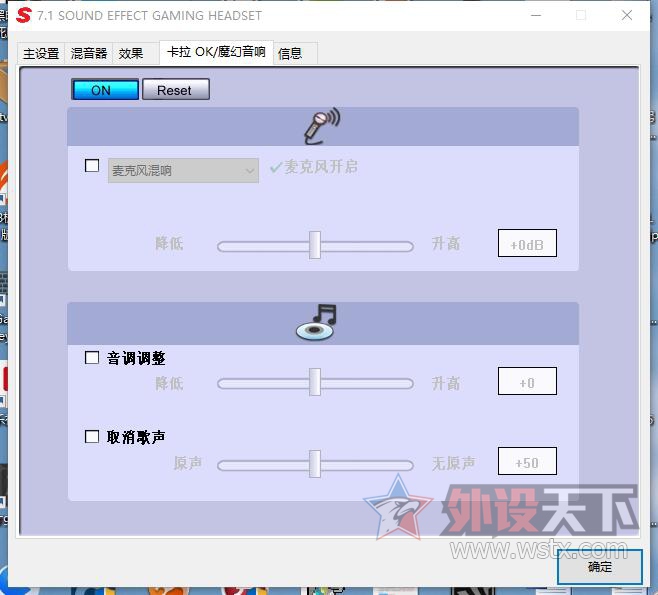Minimize the headset settings window

point(536,16)
